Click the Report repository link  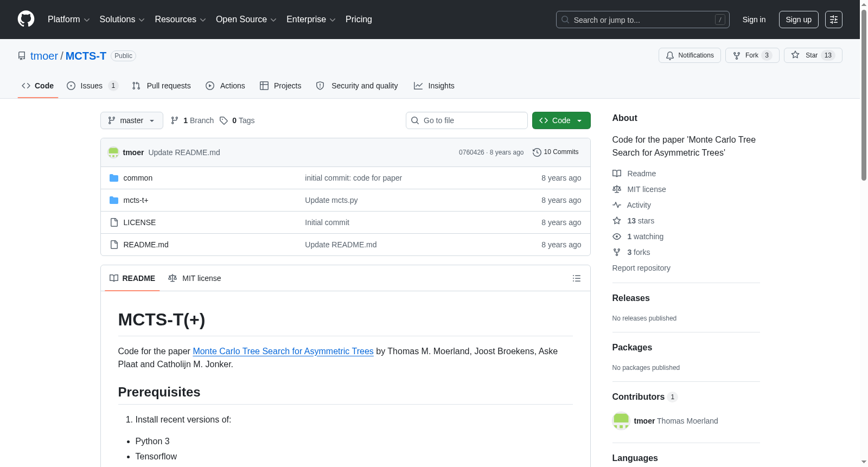[641, 268]
